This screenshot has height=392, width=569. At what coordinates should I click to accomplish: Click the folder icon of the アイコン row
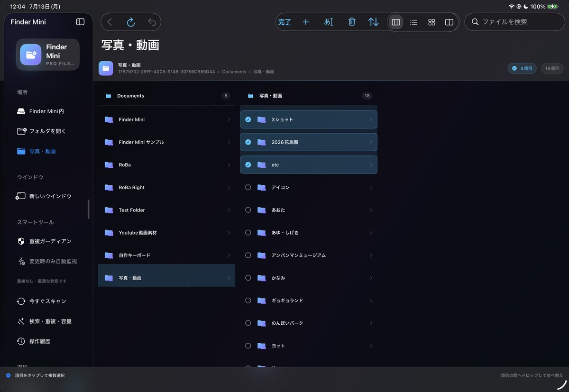tap(261, 187)
